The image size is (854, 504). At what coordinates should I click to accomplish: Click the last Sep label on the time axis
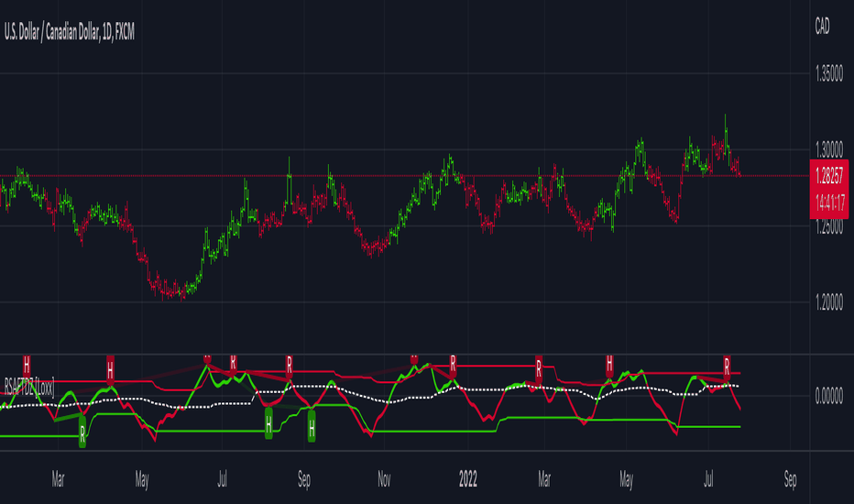point(790,479)
